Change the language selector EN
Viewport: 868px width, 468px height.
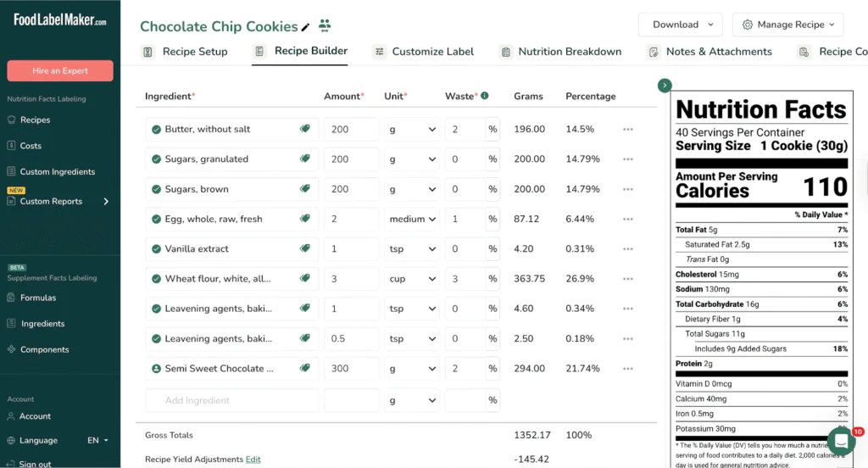pyautogui.click(x=97, y=441)
